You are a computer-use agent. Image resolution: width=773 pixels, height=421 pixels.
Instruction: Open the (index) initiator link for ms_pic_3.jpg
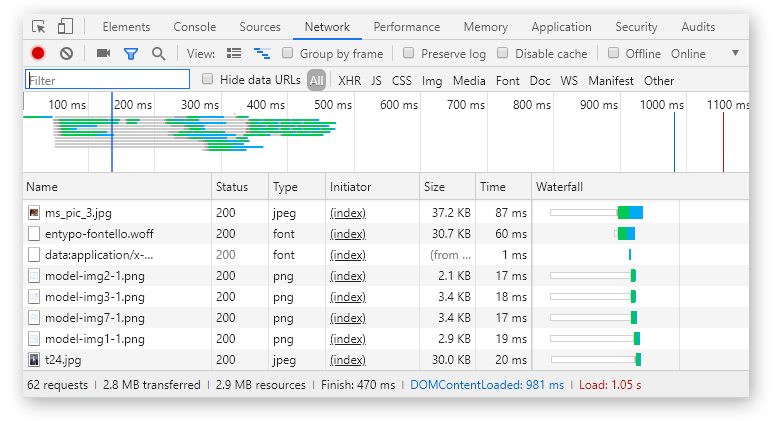point(348,213)
